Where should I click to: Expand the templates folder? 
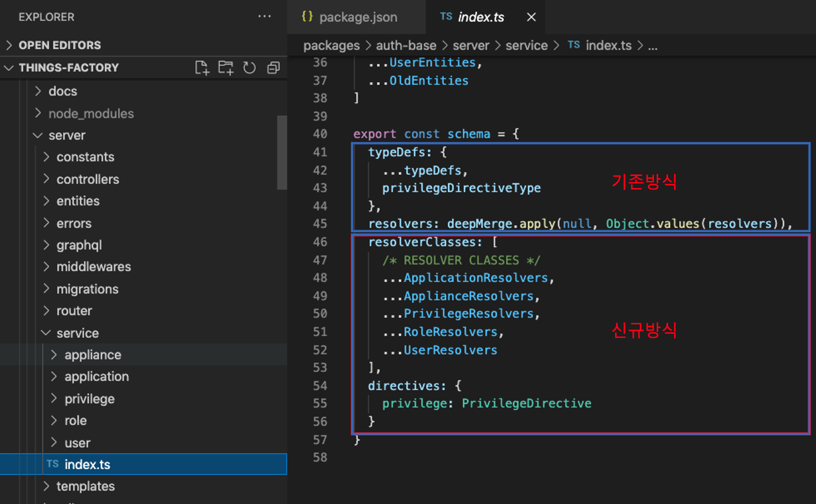coord(143,486)
